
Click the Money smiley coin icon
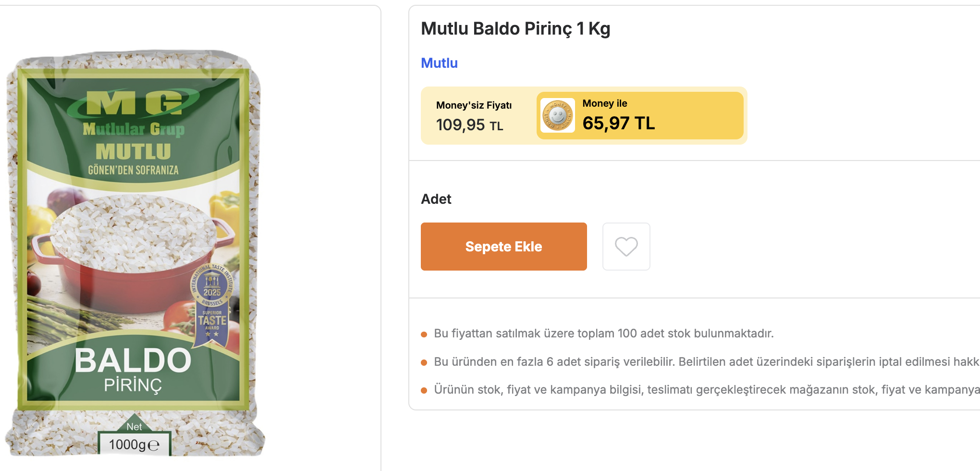tap(557, 115)
